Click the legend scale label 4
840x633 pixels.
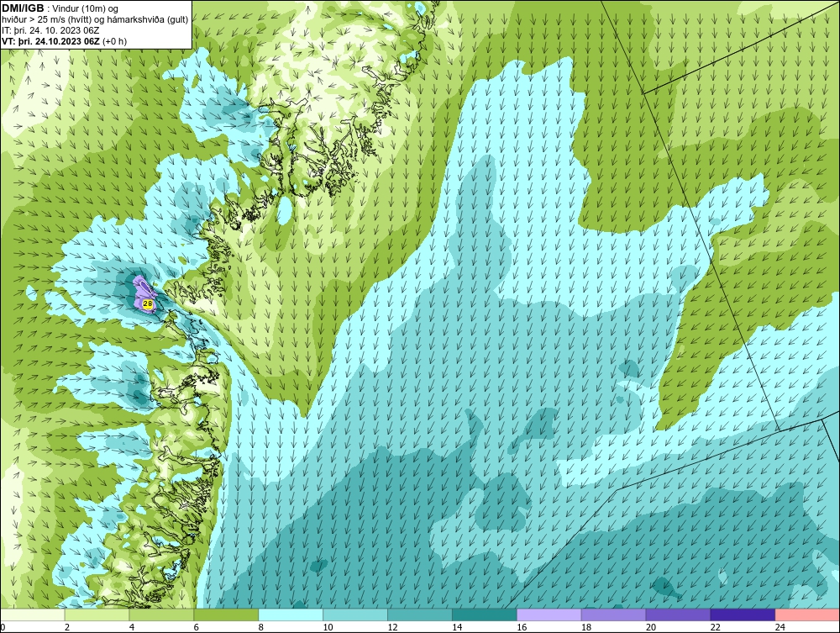tap(132, 627)
